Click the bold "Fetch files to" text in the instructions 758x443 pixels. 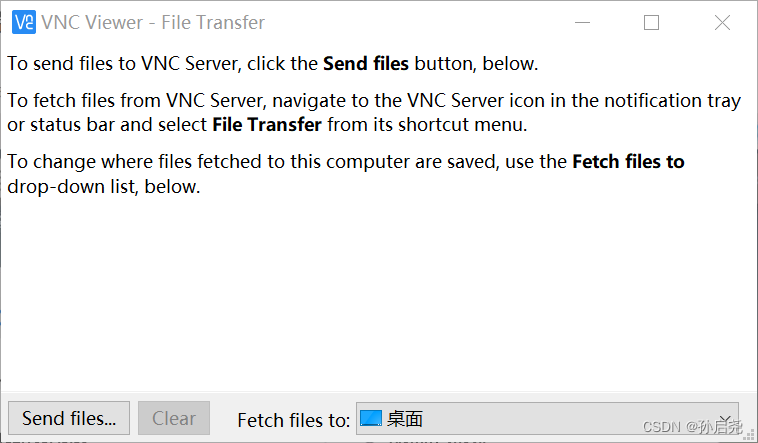(x=628, y=162)
